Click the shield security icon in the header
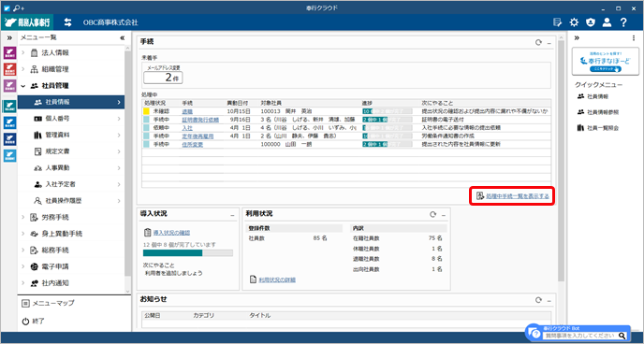The width and height of the screenshot is (644, 344). coord(591,22)
